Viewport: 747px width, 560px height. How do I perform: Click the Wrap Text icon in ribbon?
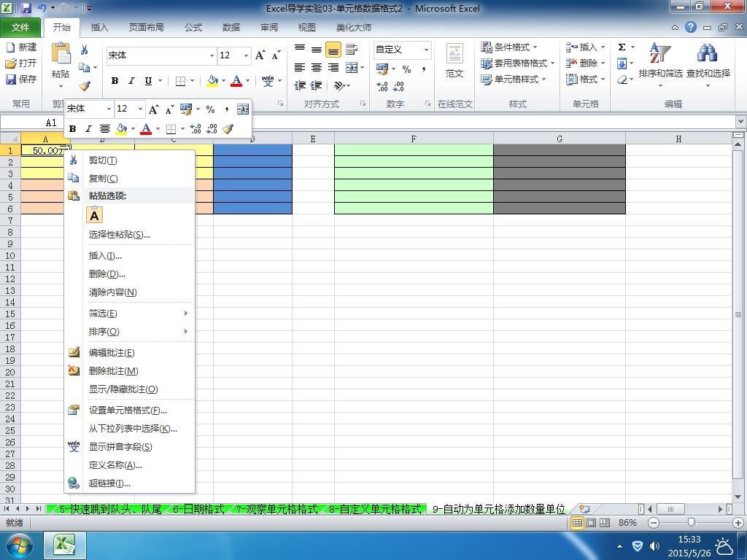[x=352, y=49]
